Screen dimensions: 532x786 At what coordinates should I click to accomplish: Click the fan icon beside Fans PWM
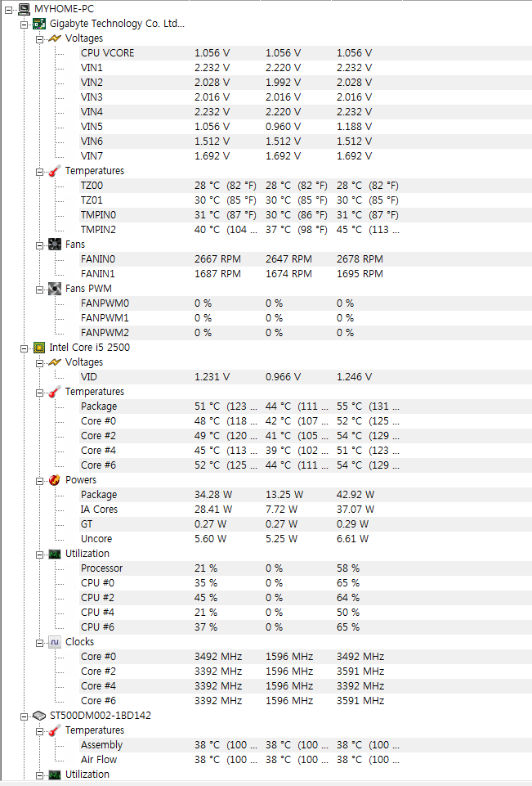(x=55, y=289)
